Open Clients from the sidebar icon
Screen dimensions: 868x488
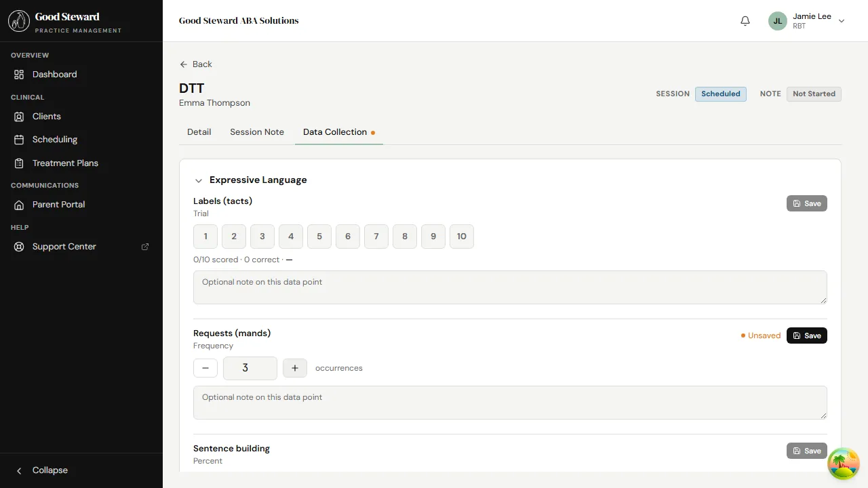coord(19,117)
